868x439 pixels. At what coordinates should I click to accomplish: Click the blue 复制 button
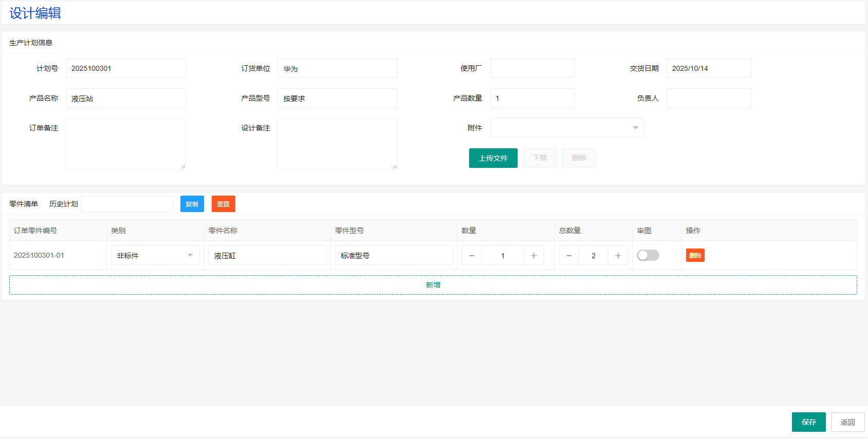pos(192,204)
